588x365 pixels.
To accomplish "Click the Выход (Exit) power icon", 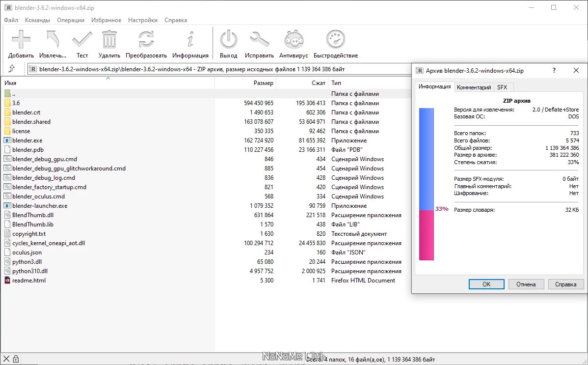I will pos(228,40).
